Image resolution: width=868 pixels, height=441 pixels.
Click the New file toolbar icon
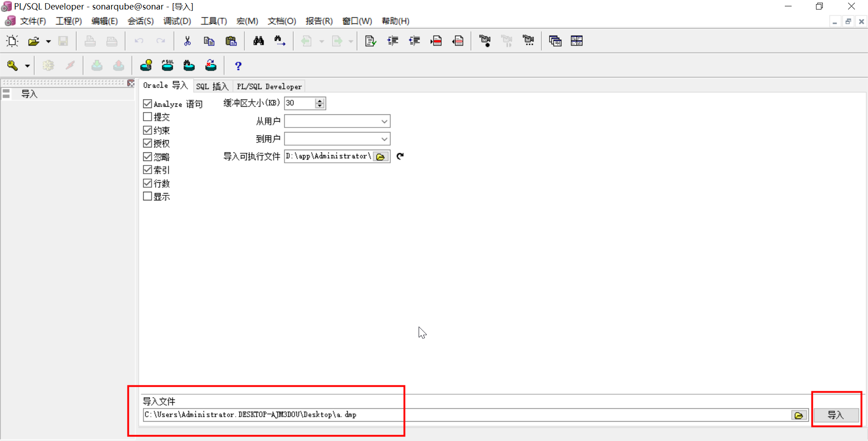point(12,41)
